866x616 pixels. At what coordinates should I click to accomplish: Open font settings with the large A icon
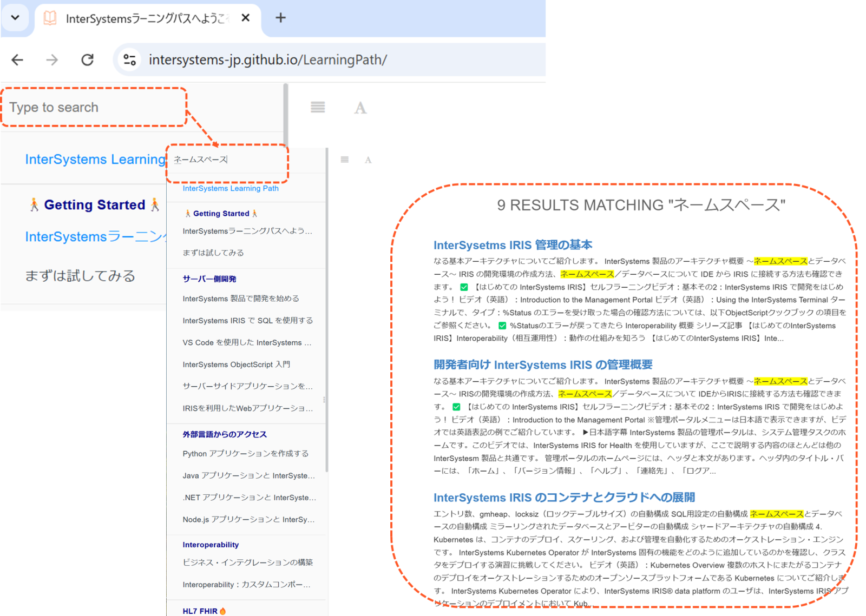click(x=360, y=108)
